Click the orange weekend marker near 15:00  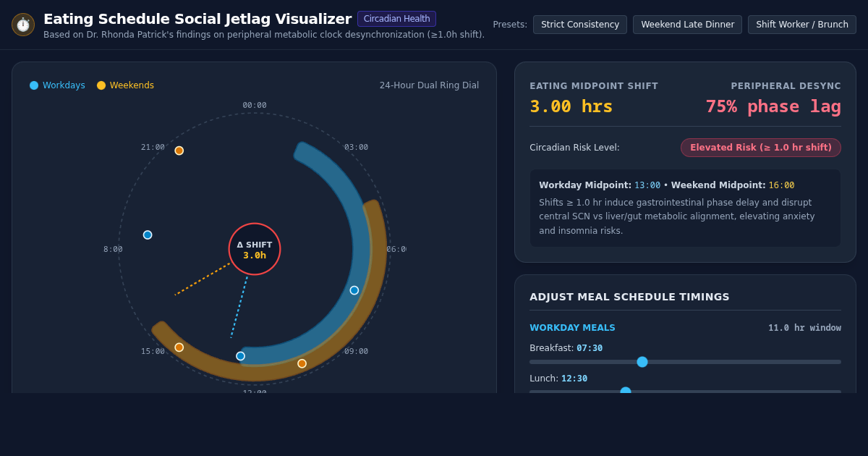pos(179,347)
